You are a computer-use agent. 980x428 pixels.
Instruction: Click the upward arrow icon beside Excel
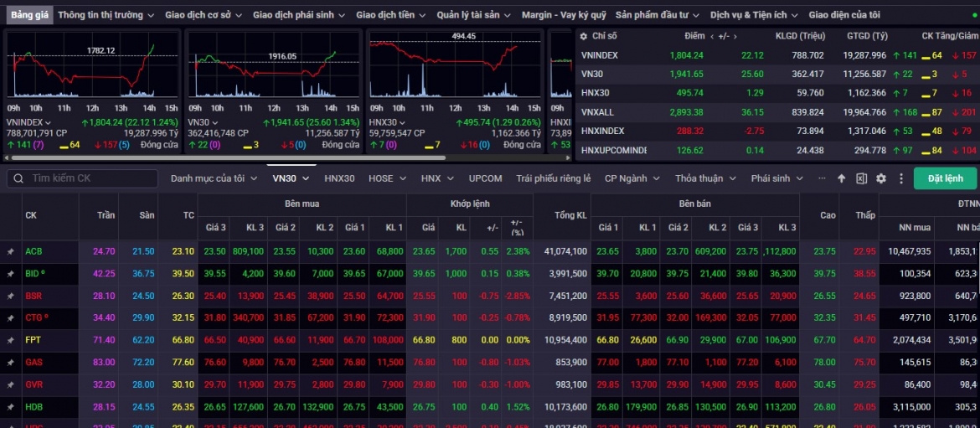tap(841, 178)
